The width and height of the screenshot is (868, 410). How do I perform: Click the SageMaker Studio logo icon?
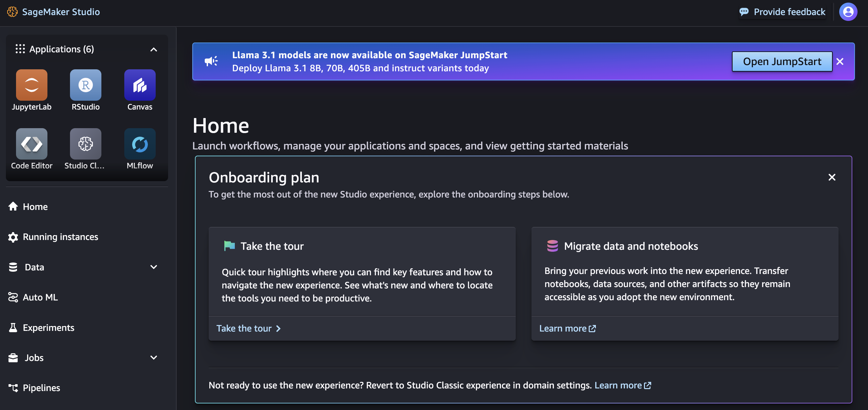(12, 12)
